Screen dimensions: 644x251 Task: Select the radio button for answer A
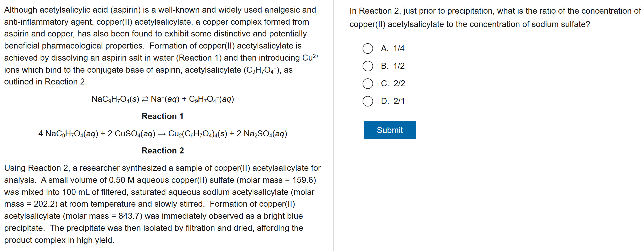point(368,49)
